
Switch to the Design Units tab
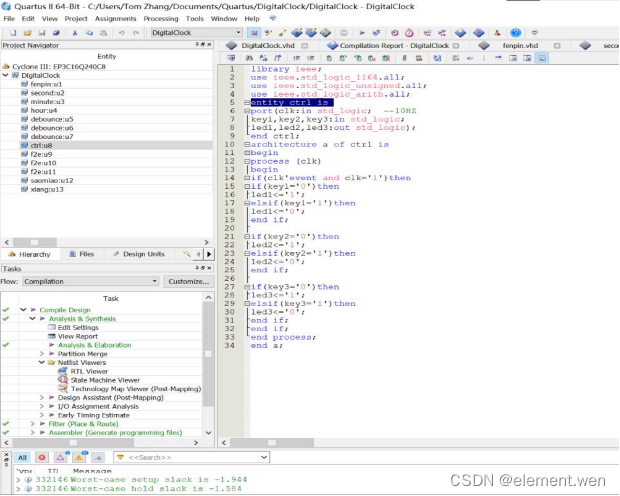click(139, 254)
